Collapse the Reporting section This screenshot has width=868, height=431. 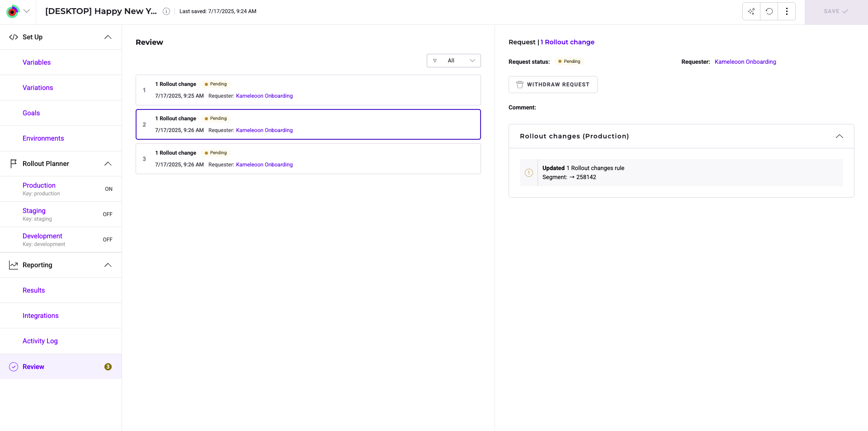[x=108, y=265]
